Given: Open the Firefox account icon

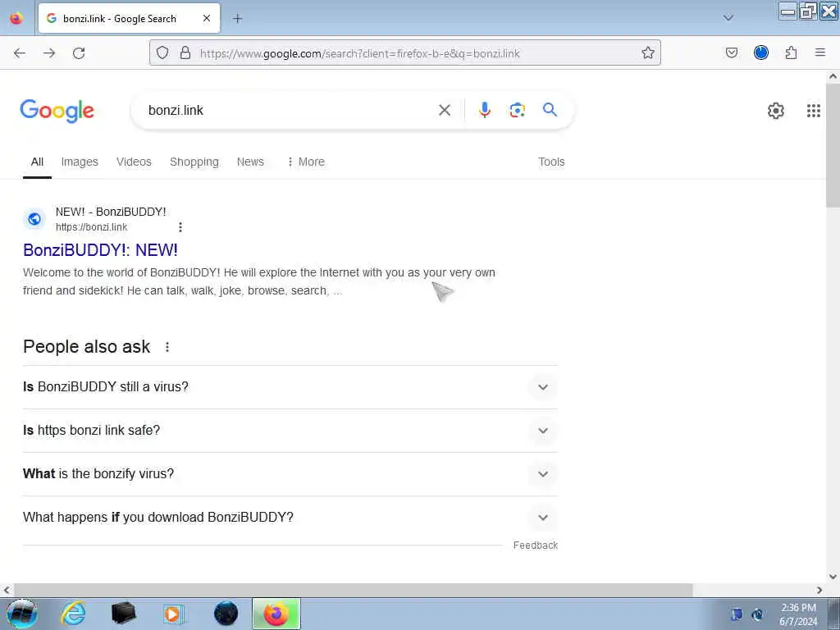Looking at the screenshot, I should (761, 52).
